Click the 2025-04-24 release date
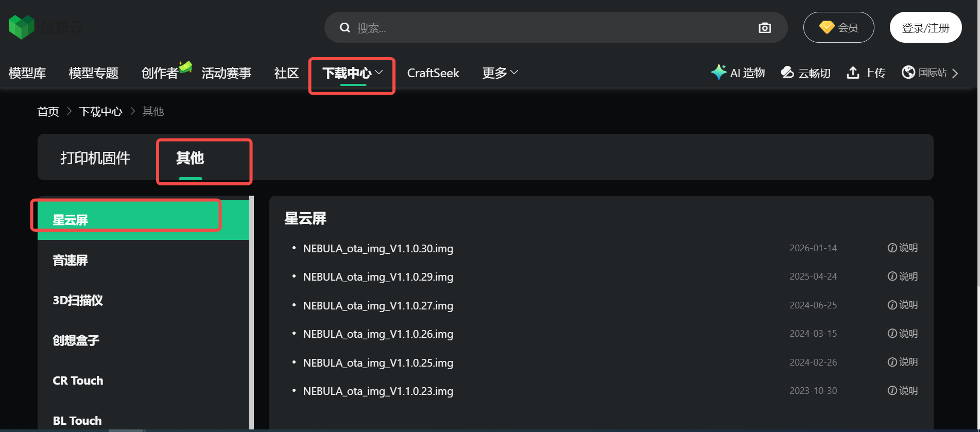This screenshot has height=432, width=980. (x=813, y=277)
